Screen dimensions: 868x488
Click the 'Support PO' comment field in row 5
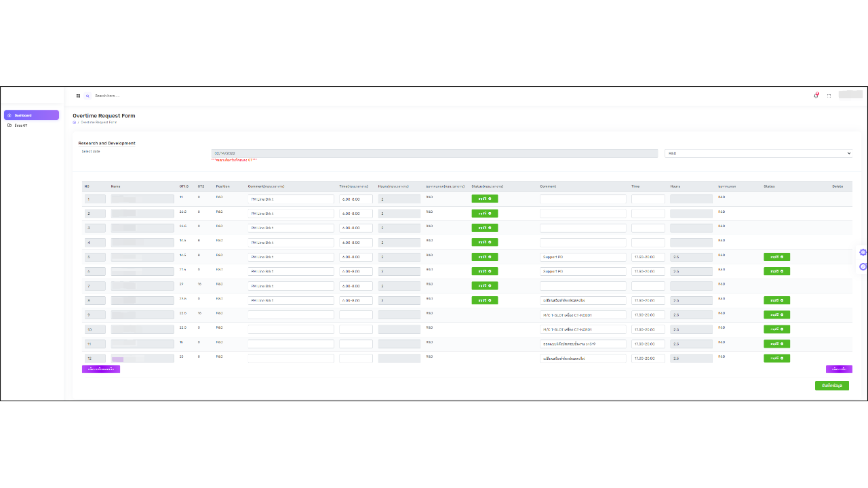tap(583, 258)
